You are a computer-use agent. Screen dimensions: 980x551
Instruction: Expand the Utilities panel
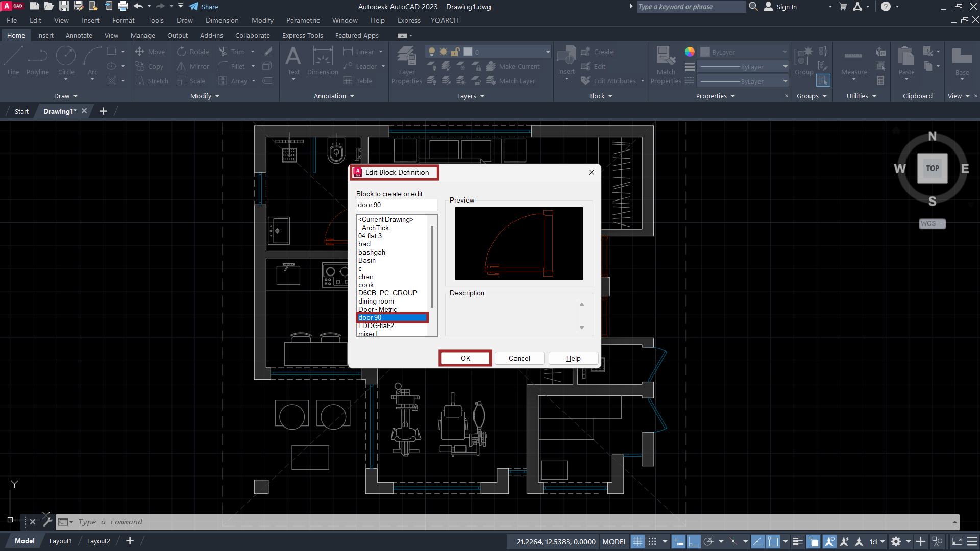(x=861, y=96)
